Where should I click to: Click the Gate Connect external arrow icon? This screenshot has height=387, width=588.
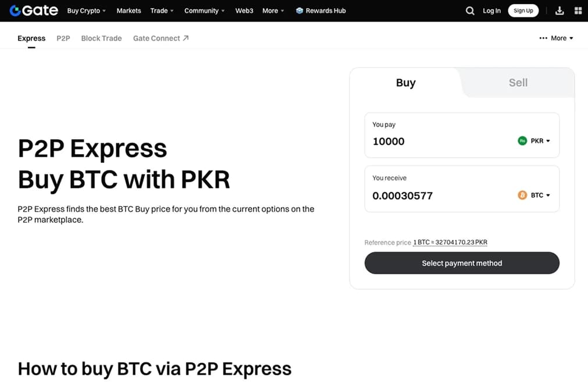186,38
